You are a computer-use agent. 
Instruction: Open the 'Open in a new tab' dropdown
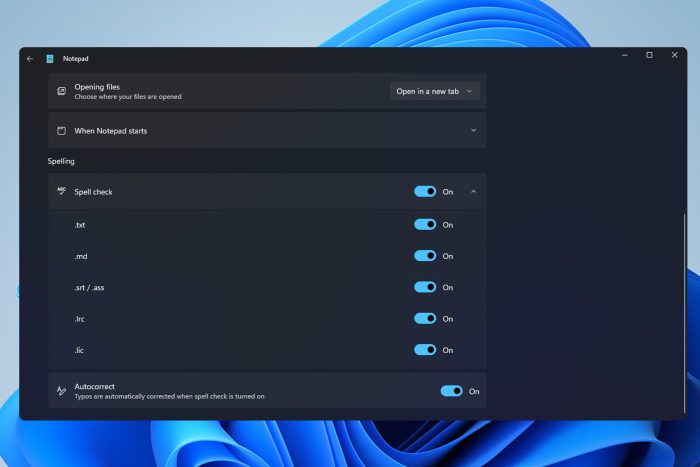(435, 91)
